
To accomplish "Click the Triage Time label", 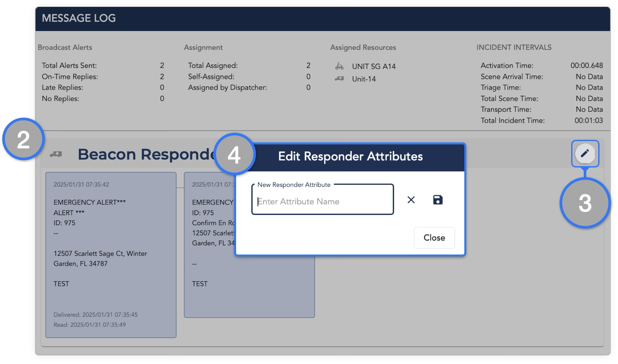I will 501,87.
